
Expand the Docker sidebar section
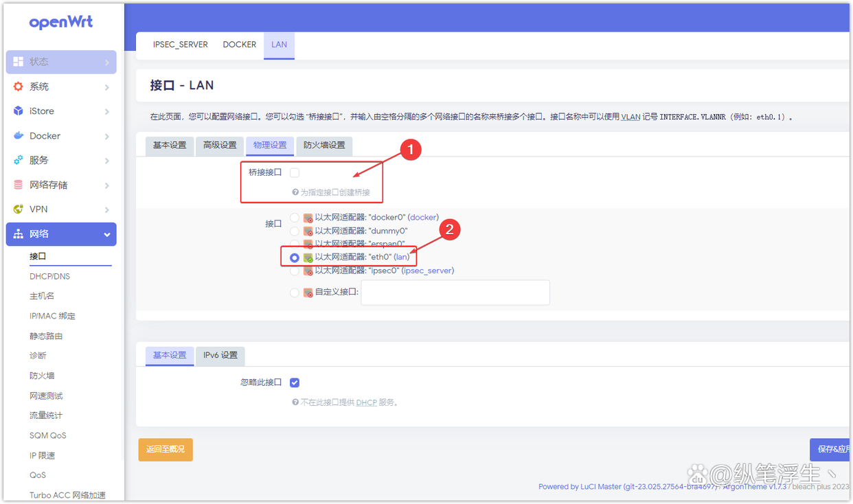pyautogui.click(x=62, y=135)
